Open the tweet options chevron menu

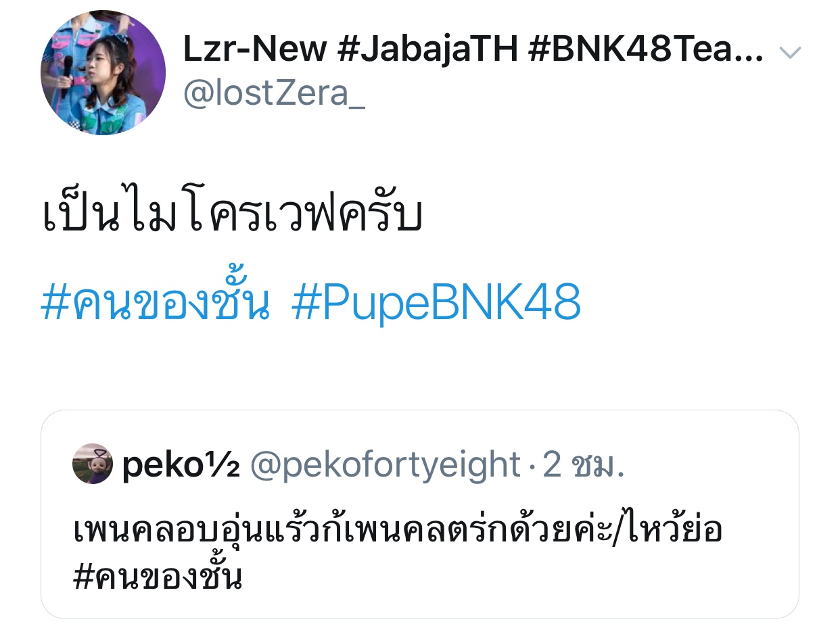pyautogui.click(x=790, y=52)
